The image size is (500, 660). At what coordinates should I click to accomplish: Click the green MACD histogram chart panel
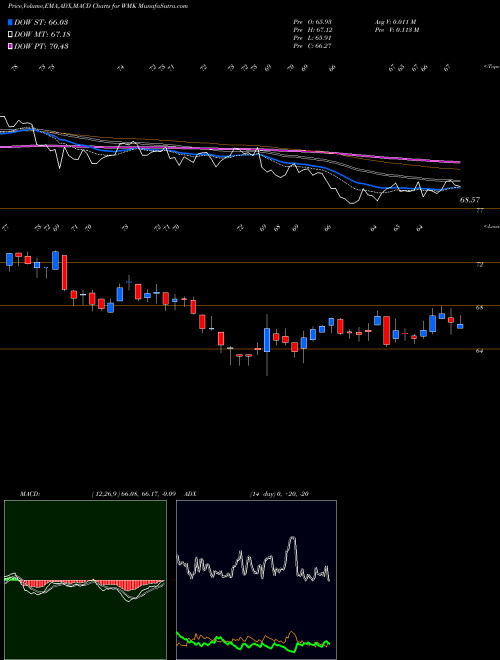coord(85,580)
